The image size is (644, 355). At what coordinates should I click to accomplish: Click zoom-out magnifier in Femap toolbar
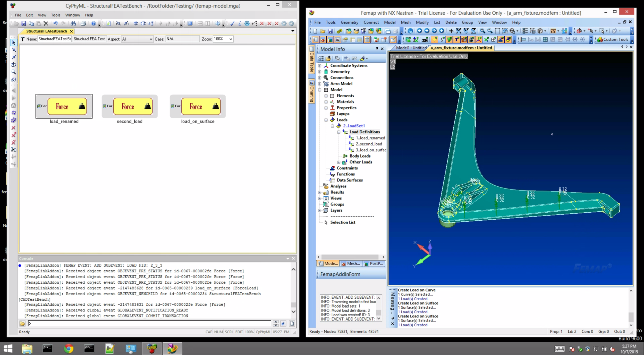pyautogui.click(x=490, y=31)
